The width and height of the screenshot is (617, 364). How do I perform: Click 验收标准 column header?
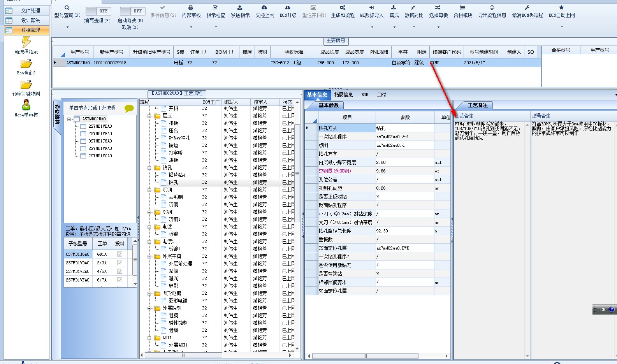(x=294, y=52)
